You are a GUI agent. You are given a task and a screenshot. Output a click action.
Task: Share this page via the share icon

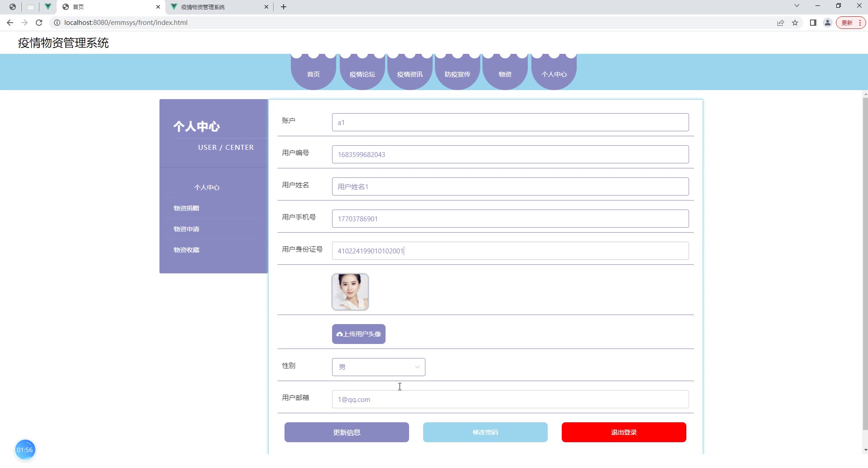[x=781, y=23]
